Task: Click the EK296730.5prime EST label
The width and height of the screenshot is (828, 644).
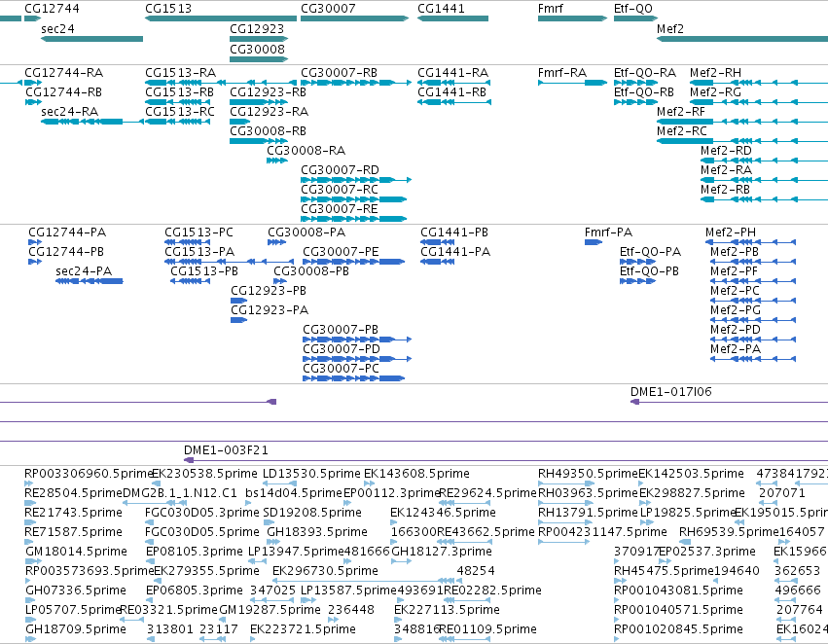Action: (325, 571)
